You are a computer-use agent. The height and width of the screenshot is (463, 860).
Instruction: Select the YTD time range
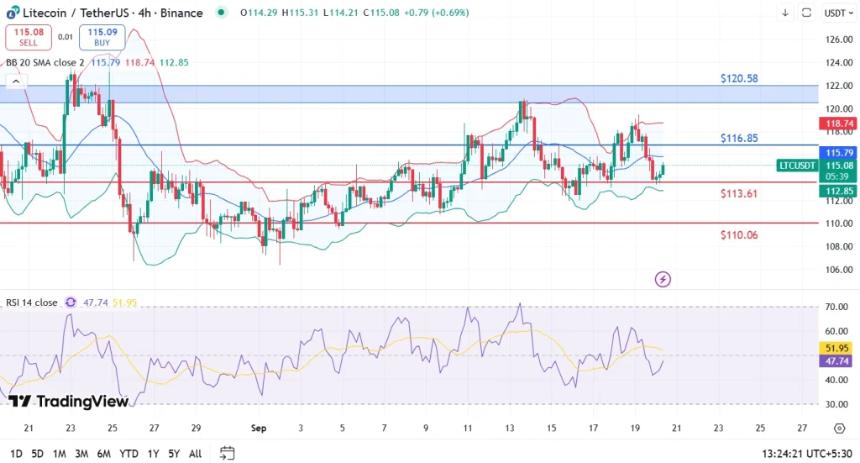click(x=128, y=453)
